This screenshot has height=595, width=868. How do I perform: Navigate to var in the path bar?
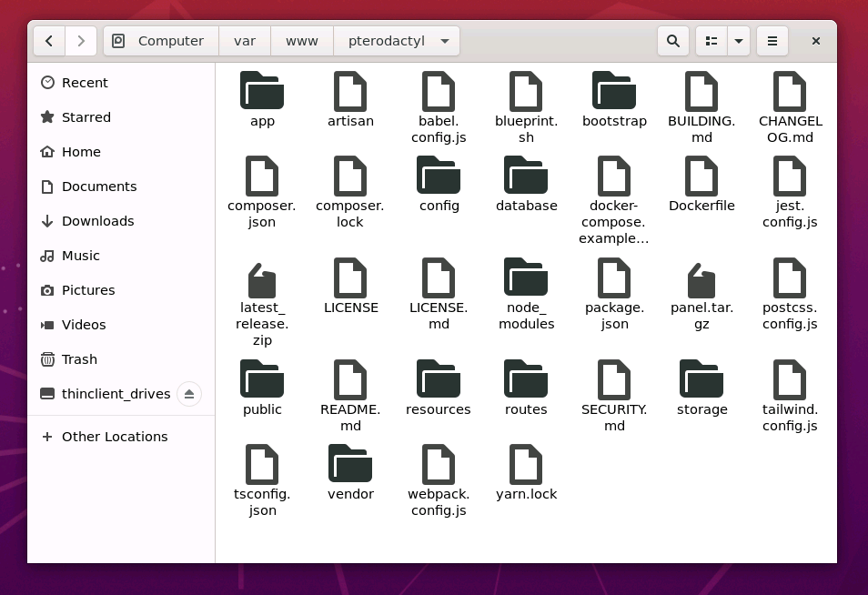pyautogui.click(x=245, y=41)
